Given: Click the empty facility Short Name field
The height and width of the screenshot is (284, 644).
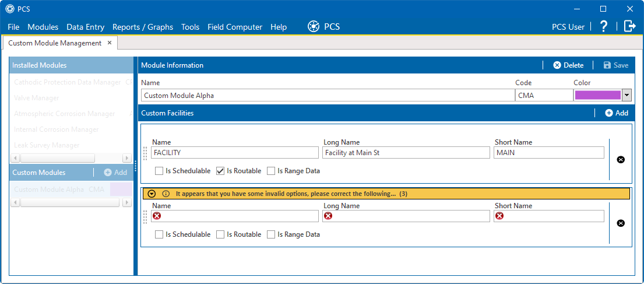Looking at the screenshot, I should pos(549,216).
